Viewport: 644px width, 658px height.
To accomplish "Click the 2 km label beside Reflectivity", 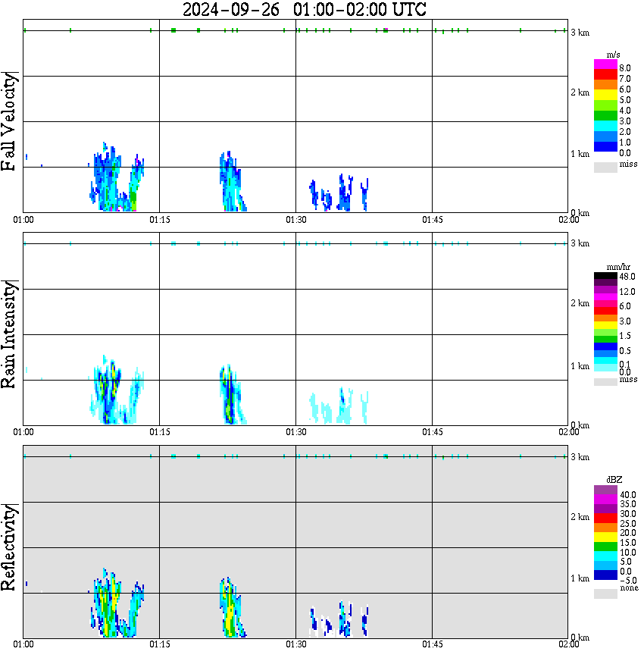I will [x=580, y=517].
